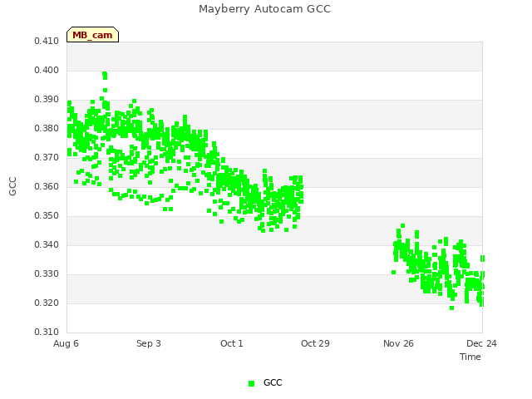Image resolution: width=532 pixels, height=399 pixels.
Task: Click the Oct 29 x-axis label
Action: [x=315, y=343]
